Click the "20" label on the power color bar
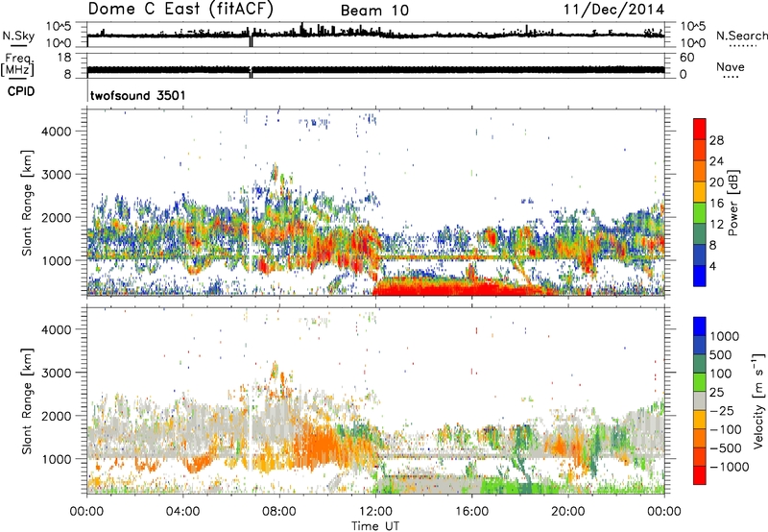 point(716,182)
